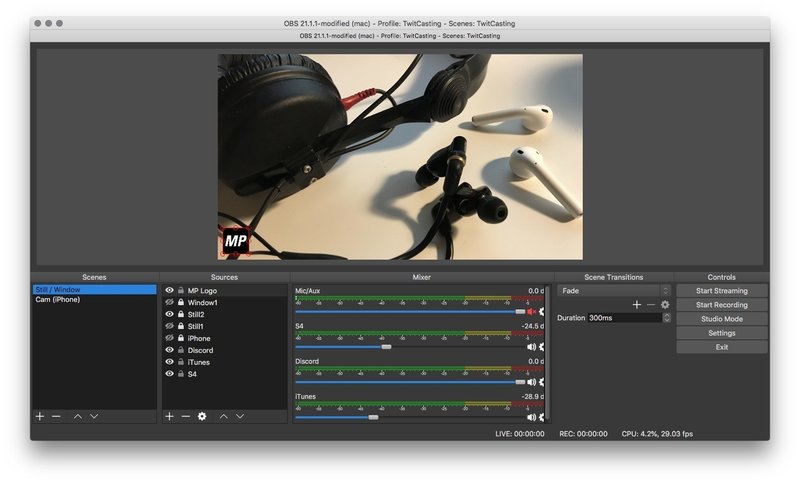Open the Mic/Aux channel gear settings

click(x=541, y=312)
